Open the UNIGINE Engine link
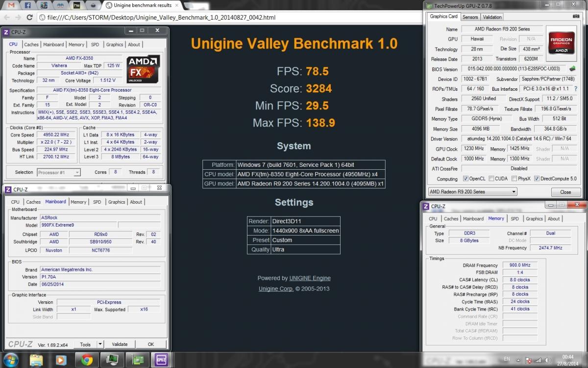The height and width of the screenshot is (368, 588). 310,278
